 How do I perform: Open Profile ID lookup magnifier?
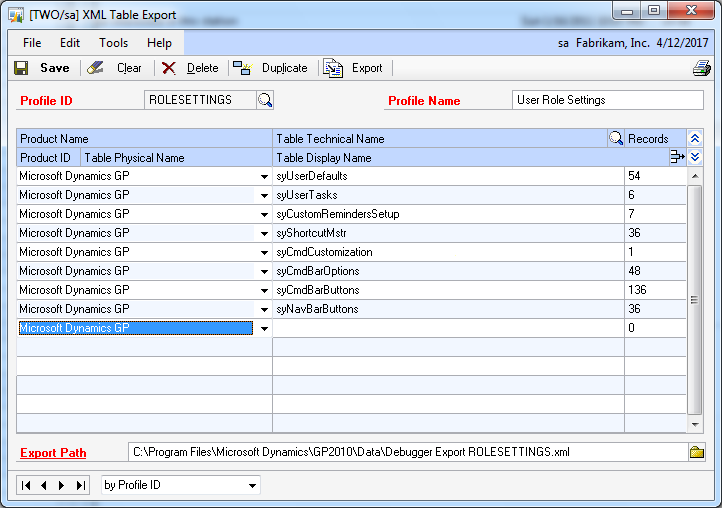[x=265, y=100]
